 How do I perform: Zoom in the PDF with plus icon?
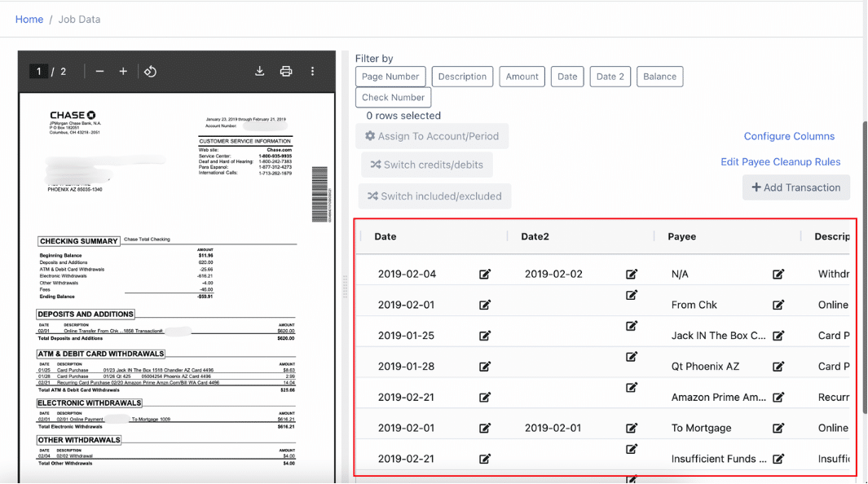click(123, 72)
